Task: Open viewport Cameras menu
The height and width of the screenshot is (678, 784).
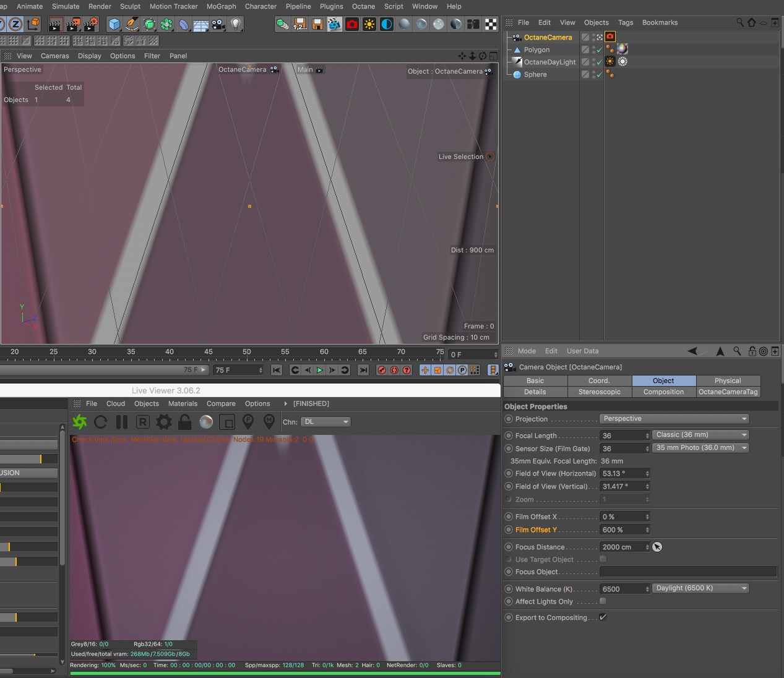Action: pos(55,56)
